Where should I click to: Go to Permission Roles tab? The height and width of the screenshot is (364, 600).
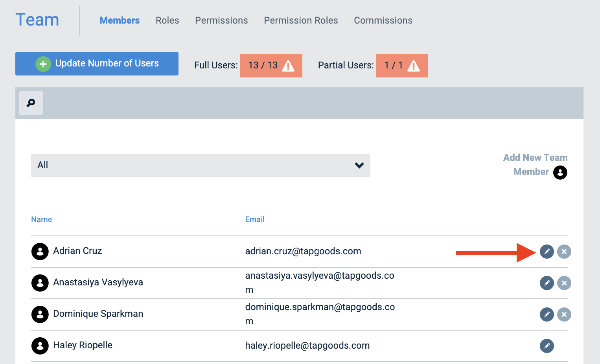click(x=301, y=20)
